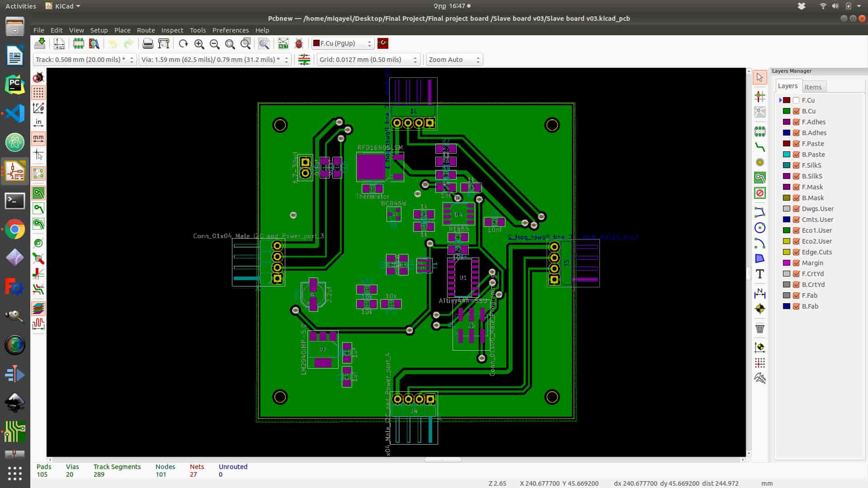The image size is (868, 488).
Task: Open the Route menu
Action: pos(146,30)
